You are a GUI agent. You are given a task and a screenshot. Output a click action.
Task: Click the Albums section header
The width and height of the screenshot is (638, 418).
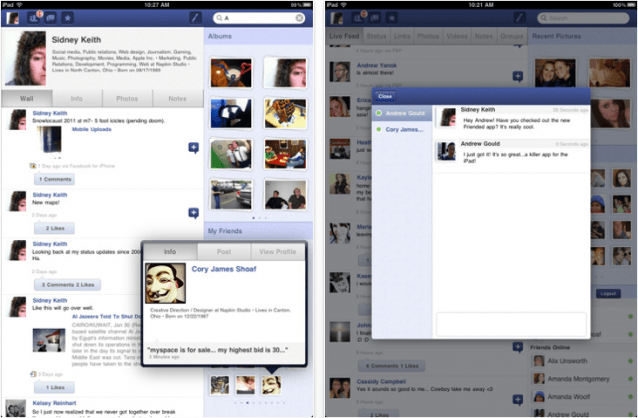(x=258, y=36)
